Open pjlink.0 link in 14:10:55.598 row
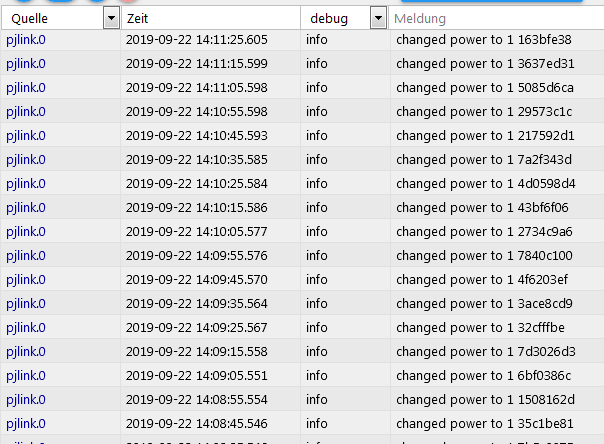604x444 pixels. click(x=26, y=112)
